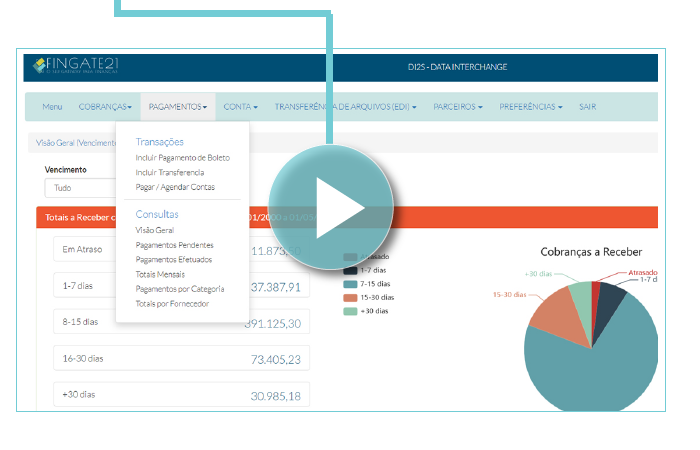This screenshot has width=700, height=450.
Task: Click the Em Atraso row label
Action: [82, 249]
